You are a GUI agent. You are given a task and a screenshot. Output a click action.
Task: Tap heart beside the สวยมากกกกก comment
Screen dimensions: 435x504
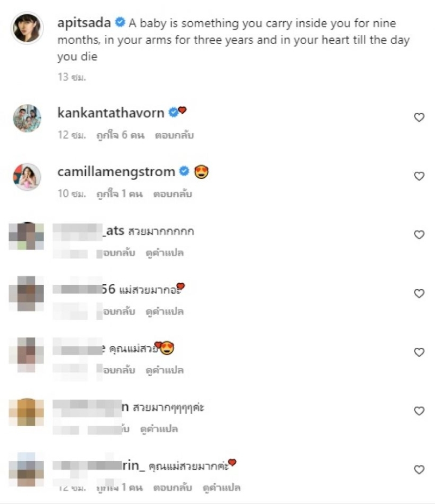tap(419, 235)
